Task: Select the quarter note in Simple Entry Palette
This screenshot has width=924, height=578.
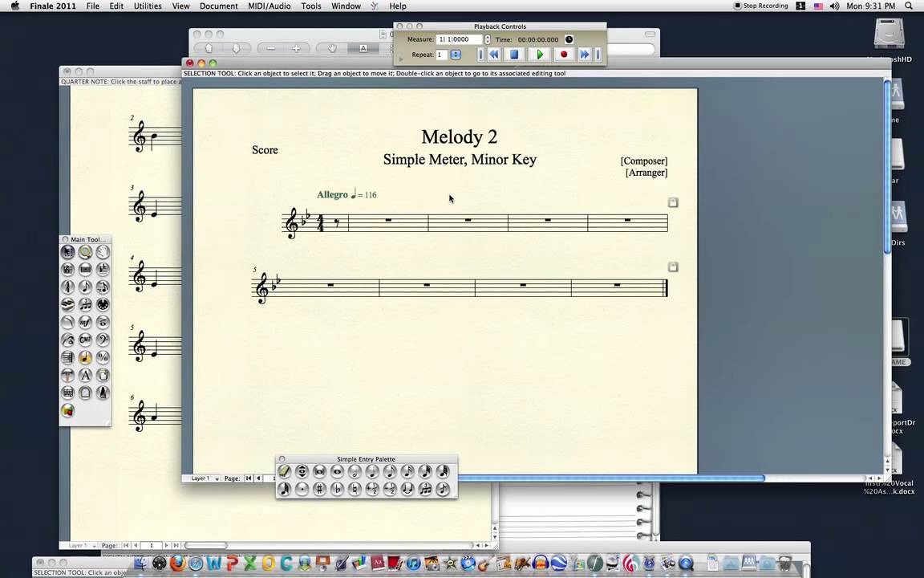Action: coord(372,471)
